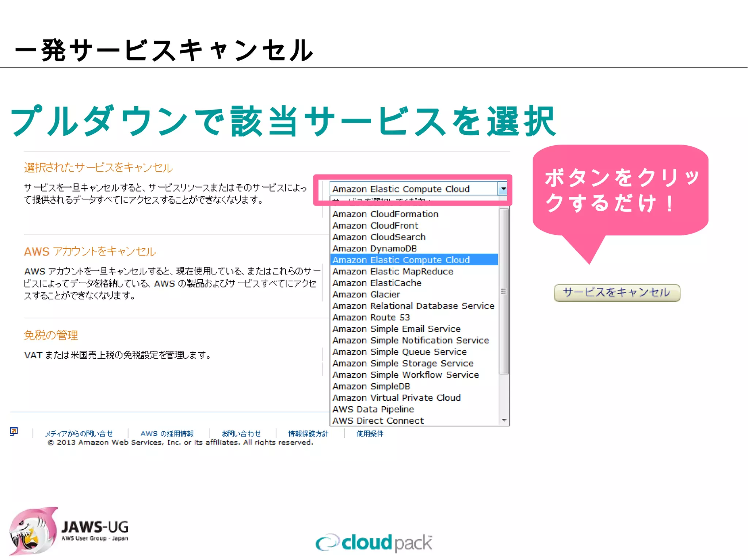Viewport: 748px width, 560px height.
Task: Open 情報保護方針 footer link
Action: coord(308,434)
